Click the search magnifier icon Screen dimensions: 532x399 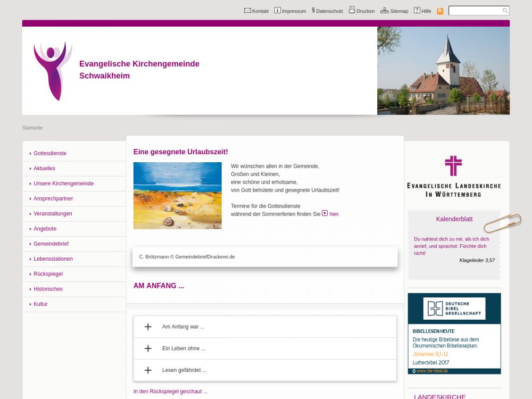click(x=505, y=11)
